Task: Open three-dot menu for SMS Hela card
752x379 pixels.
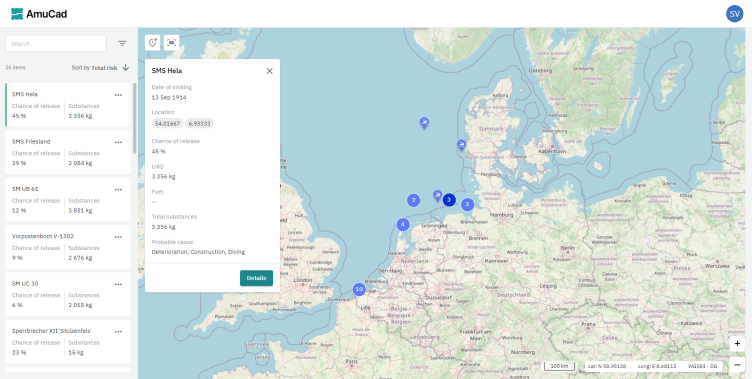Action: point(118,95)
